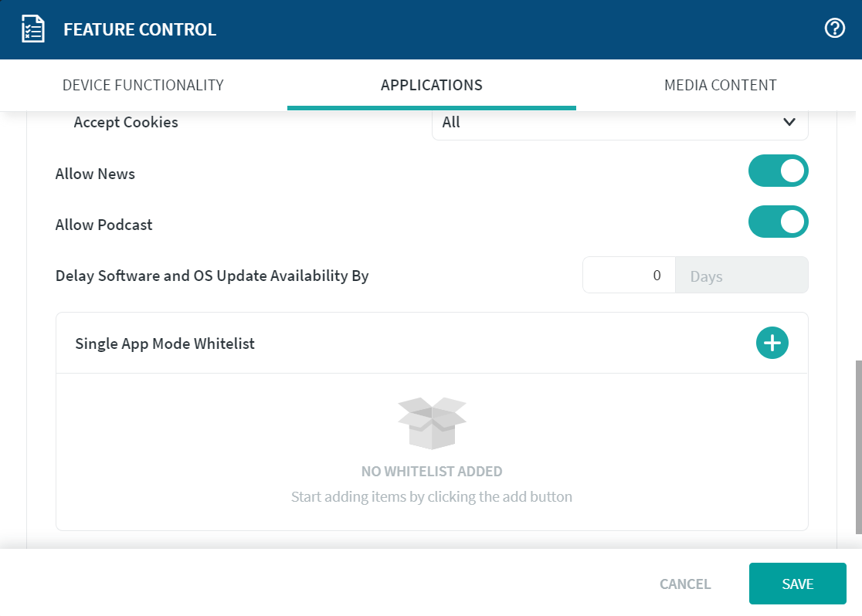This screenshot has width=862, height=616.
Task: Click the Accept Cookies chevron arrow
Action: 789,123
